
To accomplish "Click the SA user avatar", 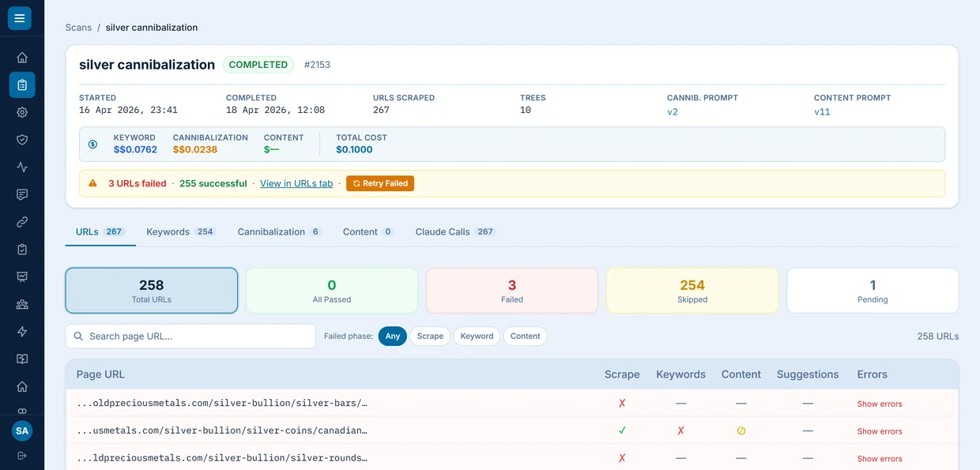I will (x=22, y=431).
